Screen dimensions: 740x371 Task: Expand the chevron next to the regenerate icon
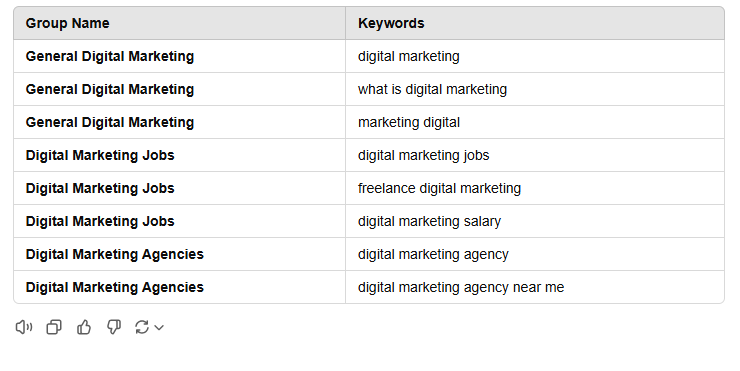[159, 328]
